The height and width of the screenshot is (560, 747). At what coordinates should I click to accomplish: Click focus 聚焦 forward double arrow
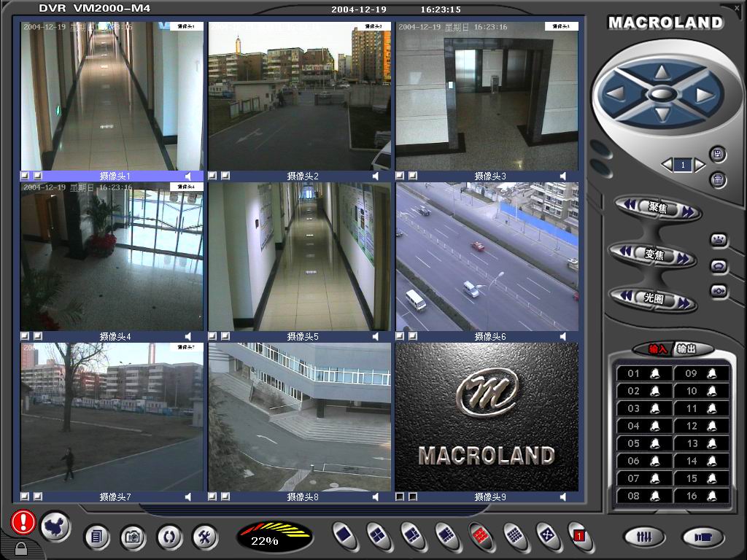(688, 212)
